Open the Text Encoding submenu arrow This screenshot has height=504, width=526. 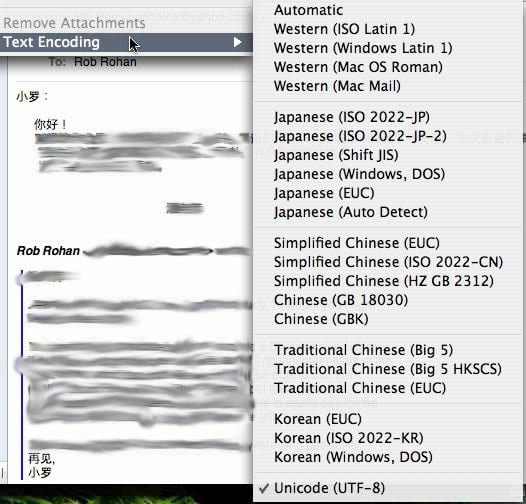click(238, 42)
